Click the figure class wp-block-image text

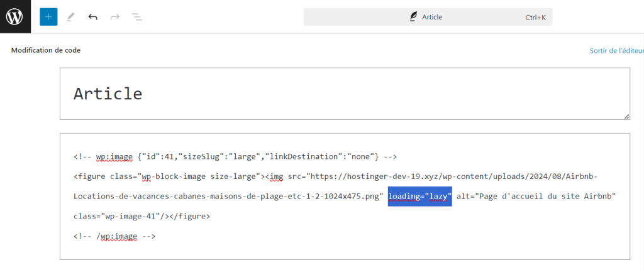click(182, 176)
